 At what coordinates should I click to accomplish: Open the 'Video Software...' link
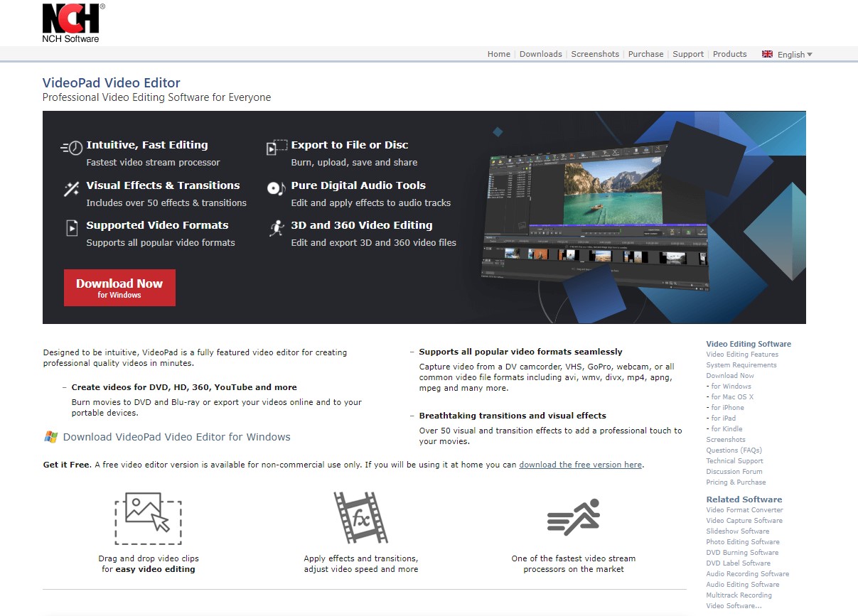(734, 606)
